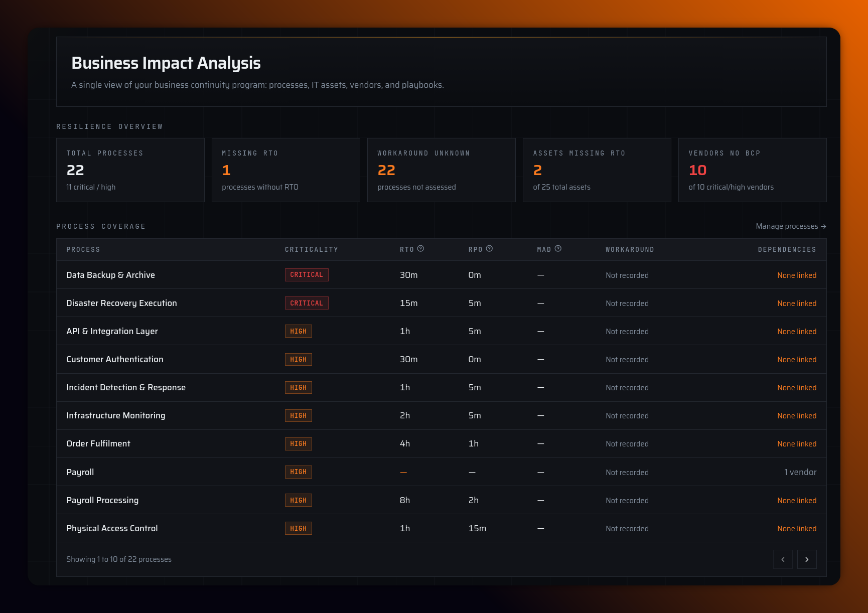
Task: Click the Process column header
Action: [x=83, y=249]
